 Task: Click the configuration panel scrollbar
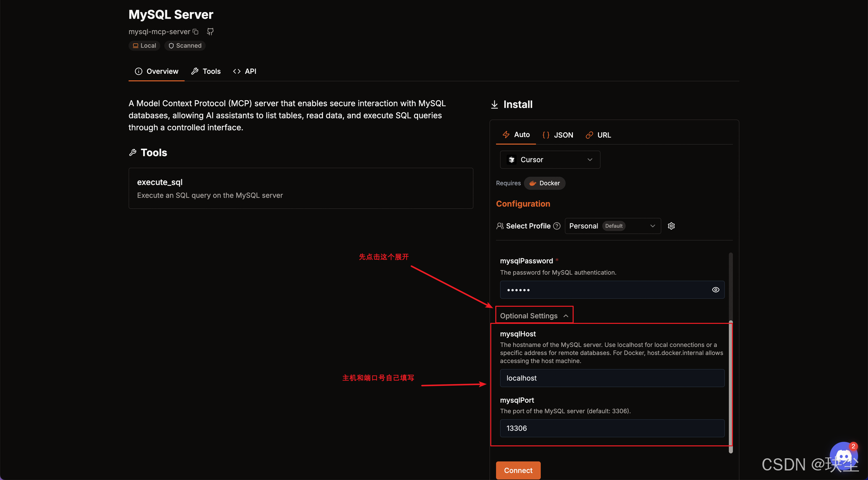pos(731,386)
